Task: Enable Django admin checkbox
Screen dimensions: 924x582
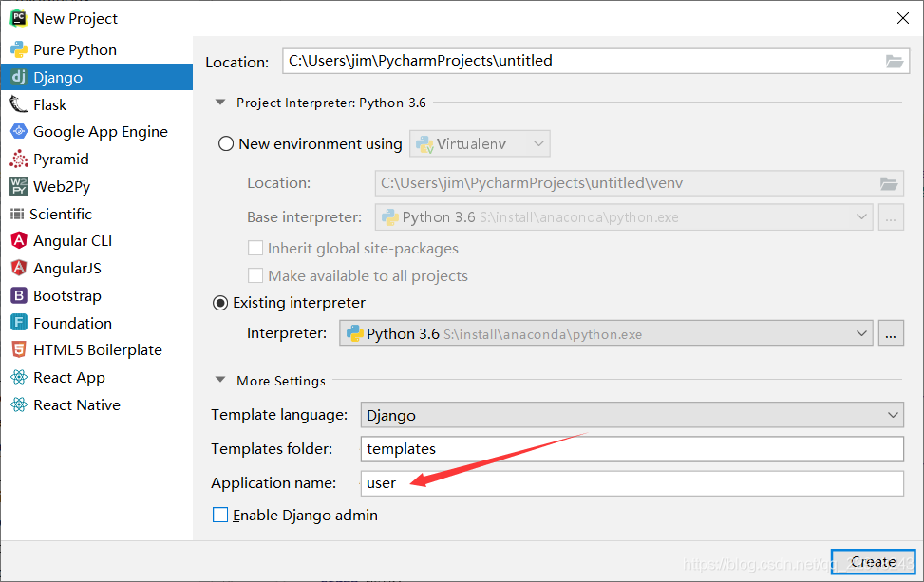Action: [220, 515]
